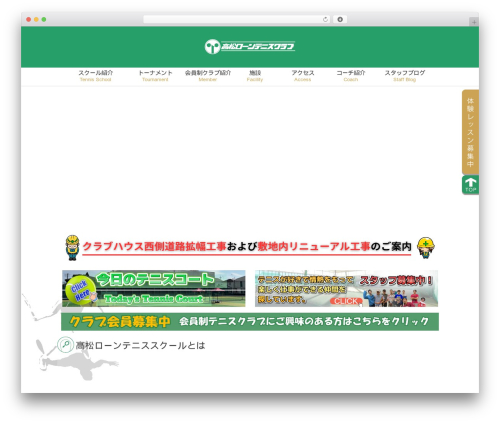Image resolution: width=500 pixels, height=423 pixels.
Task: Click the magnifier icon beside 高松ローンテニススクールとは
Action: [65, 345]
